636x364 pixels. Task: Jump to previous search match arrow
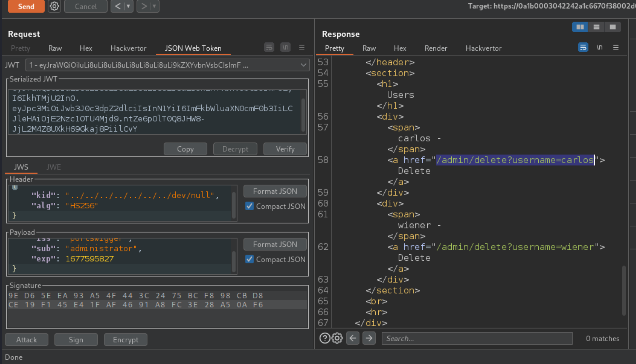[353, 338]
